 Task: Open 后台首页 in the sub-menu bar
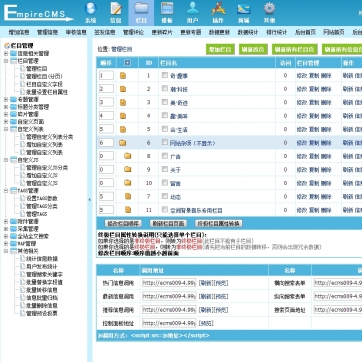(305, 32)
